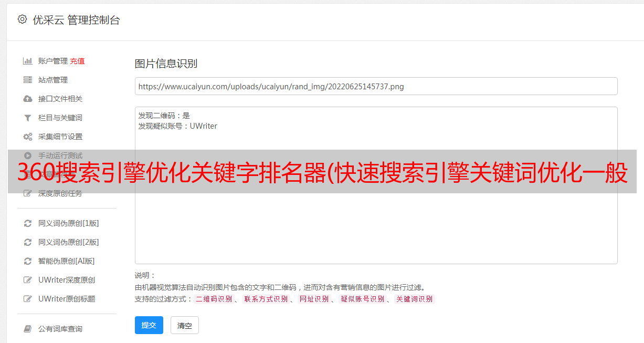The image size is (644, 343).
Task: Click the refresh icon for 同义词伪原创[1版]
Action: pyautogui.click(x=28, y=223)
